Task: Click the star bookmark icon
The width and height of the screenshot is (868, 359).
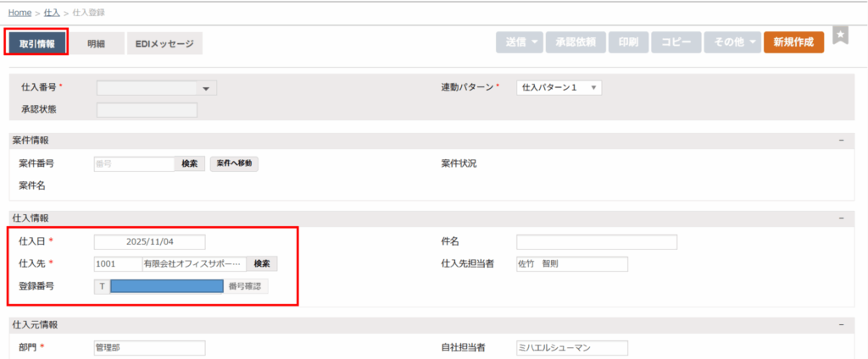Action: (x=840, y=36)
